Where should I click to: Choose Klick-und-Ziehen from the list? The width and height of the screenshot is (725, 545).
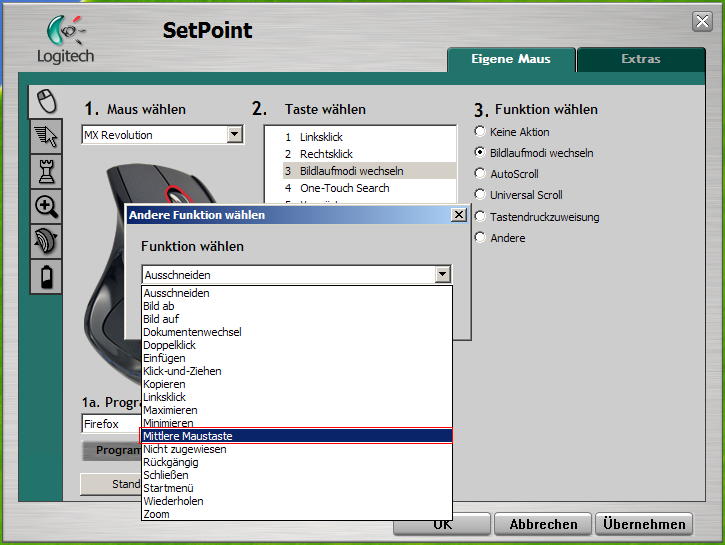[x=297, y=371]
